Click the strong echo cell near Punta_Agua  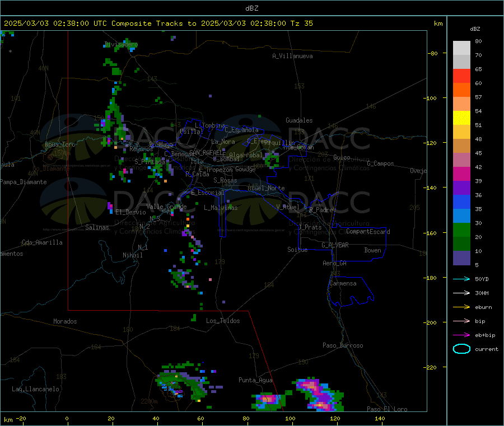tap(268, 400)
